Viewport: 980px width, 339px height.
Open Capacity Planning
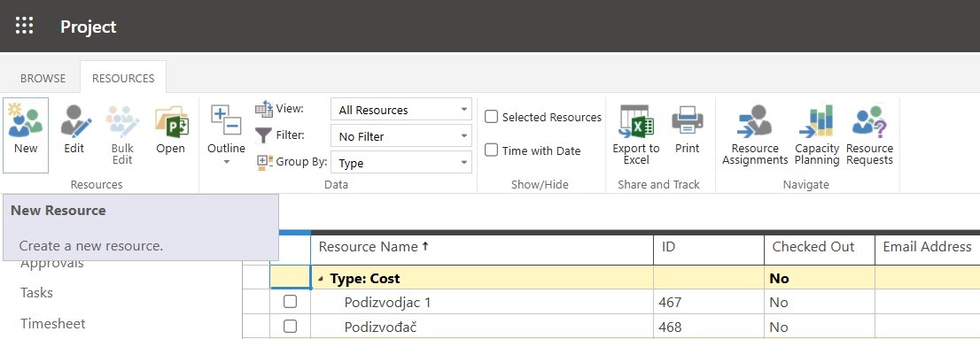(x=816, y=121)
